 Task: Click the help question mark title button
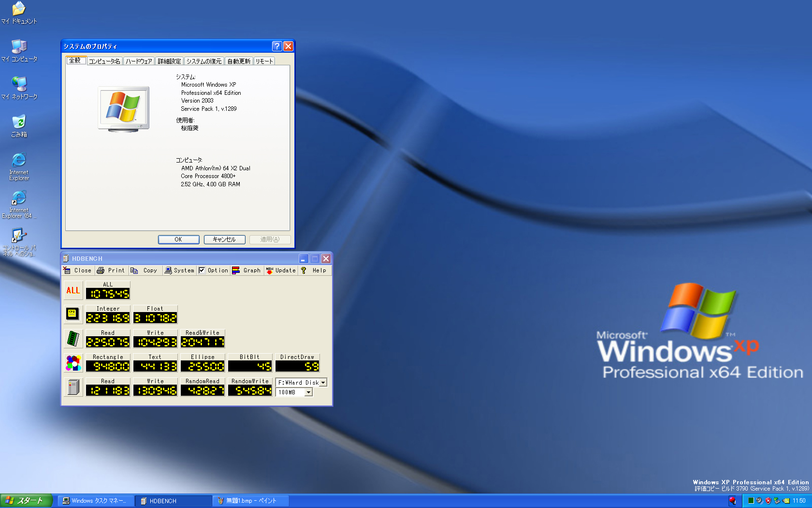(276, 46)
